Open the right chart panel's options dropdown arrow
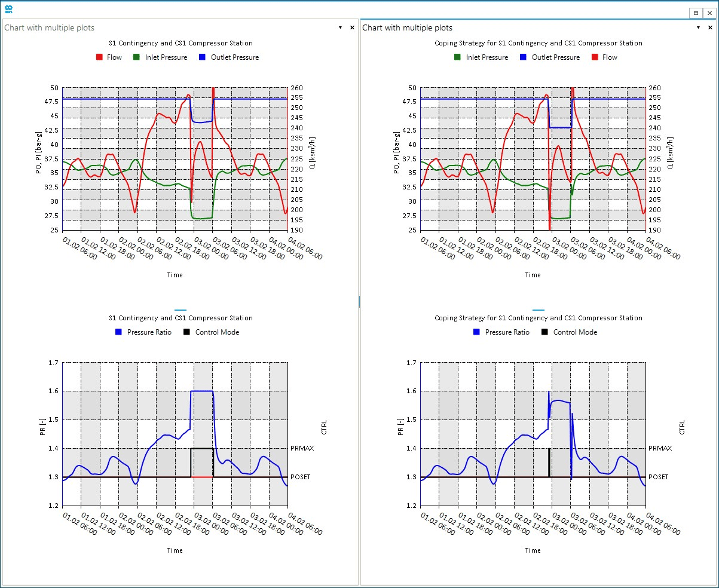 pos(698,27)
